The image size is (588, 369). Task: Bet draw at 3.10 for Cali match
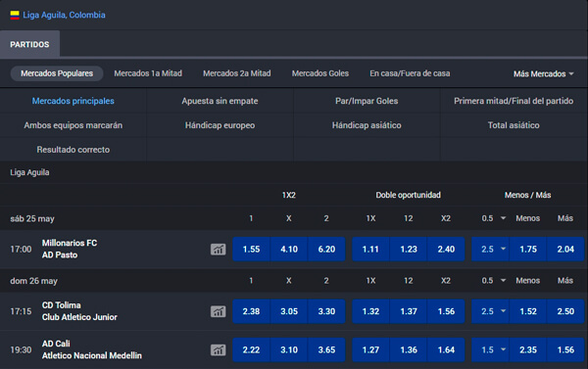pos(289,349)
